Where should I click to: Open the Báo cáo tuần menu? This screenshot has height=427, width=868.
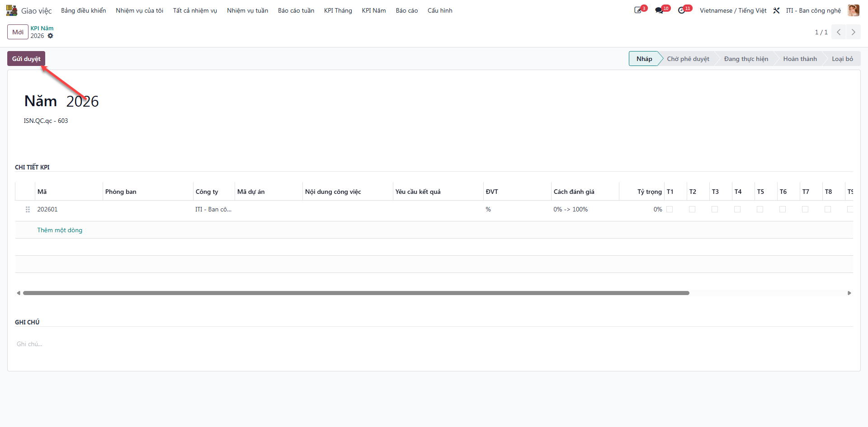coord(296,10)
